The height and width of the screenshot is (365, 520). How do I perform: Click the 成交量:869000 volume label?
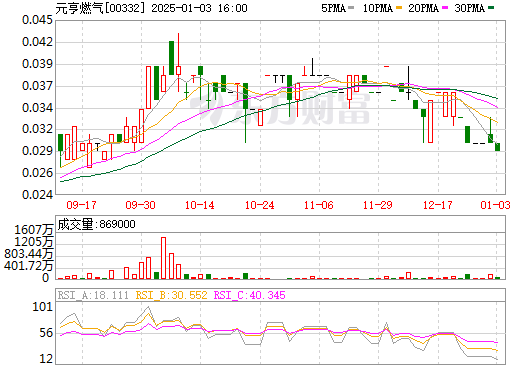96,224
